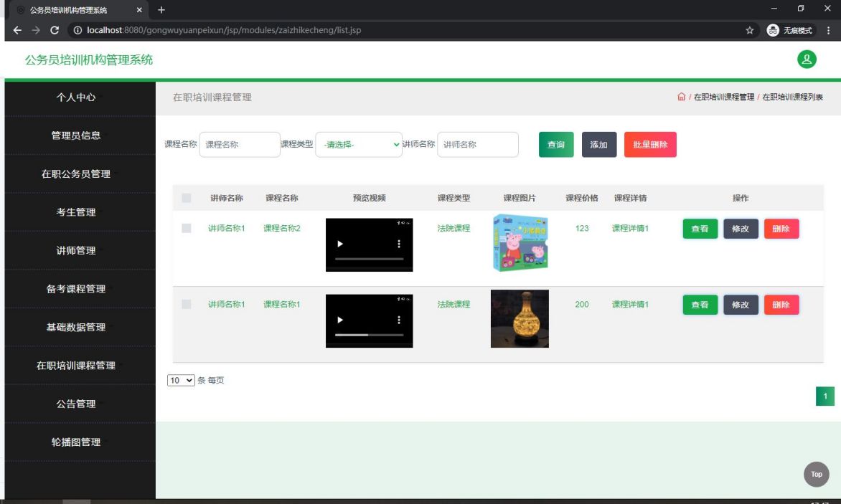Seek on 课程名称1 video progress bar
This screenshot has height=504, width=841.
coord(369,335)
